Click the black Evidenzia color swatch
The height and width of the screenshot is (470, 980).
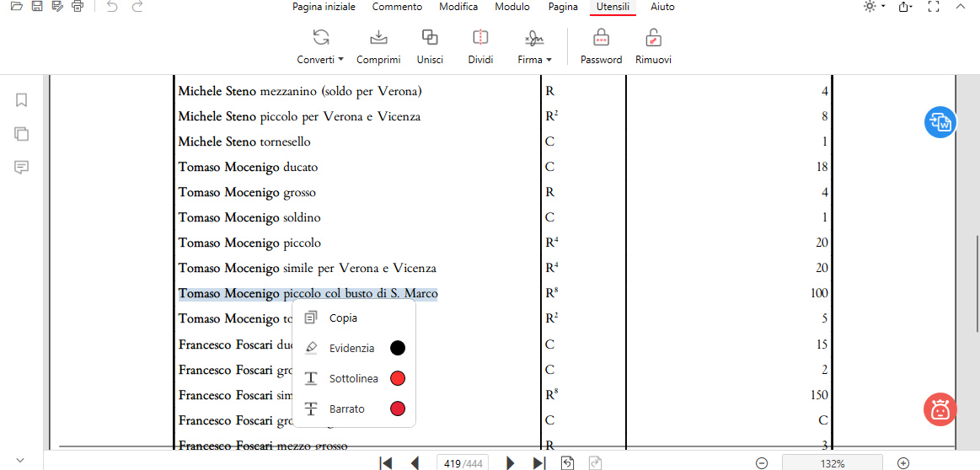398,348
